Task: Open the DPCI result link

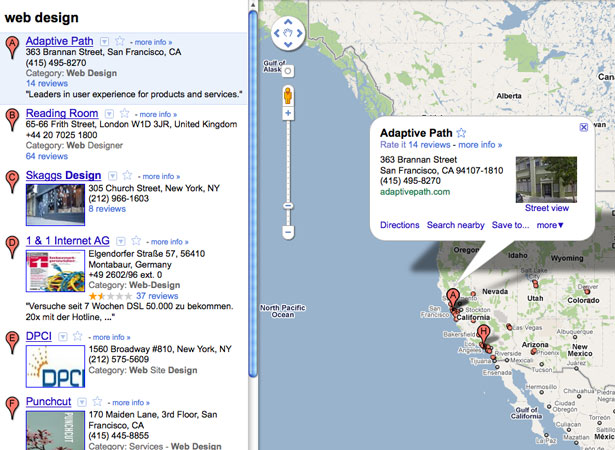Action: 39,336
